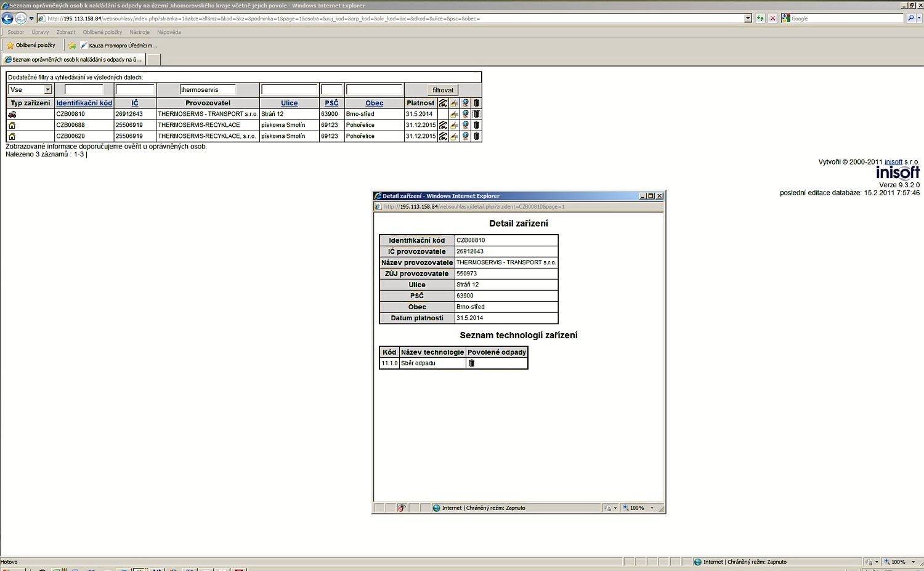The image size is (924, 571).
Task: Click the filtrovat button
Action: point(443,90)
